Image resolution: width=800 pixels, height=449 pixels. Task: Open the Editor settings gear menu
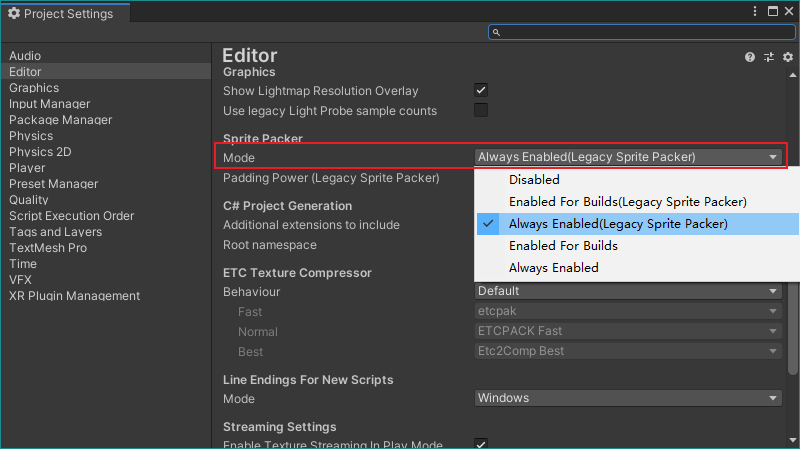(787, 58)
